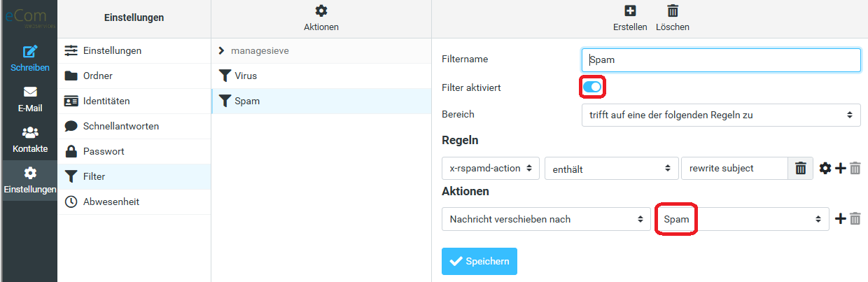The image size is (868, 282).
Task: Open Identitäten settings
Action: (x=134, y=101)
